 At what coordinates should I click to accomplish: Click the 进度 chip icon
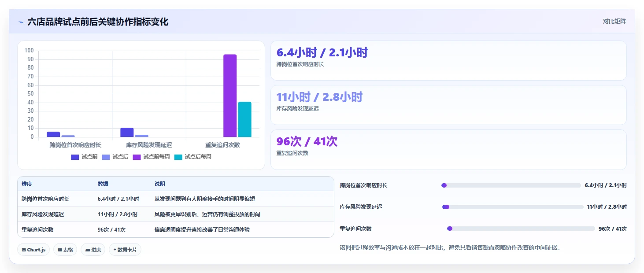[x=88, y=250]
